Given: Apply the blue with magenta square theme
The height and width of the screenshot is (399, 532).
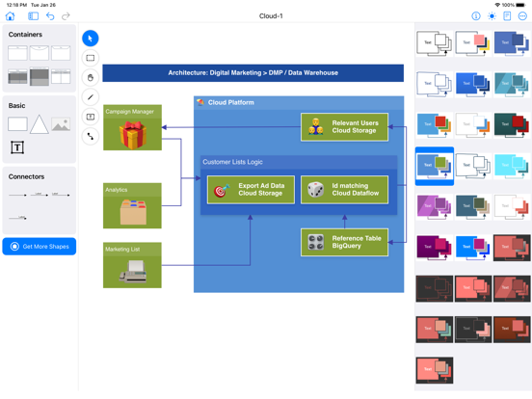Looking at the screenshot, I should tap(473, 248).
